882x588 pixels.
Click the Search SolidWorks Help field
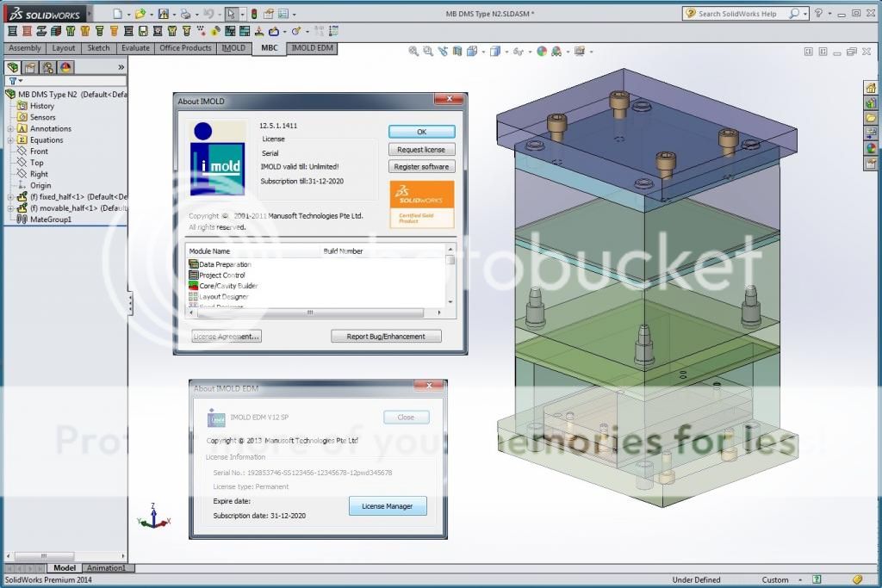741,14
